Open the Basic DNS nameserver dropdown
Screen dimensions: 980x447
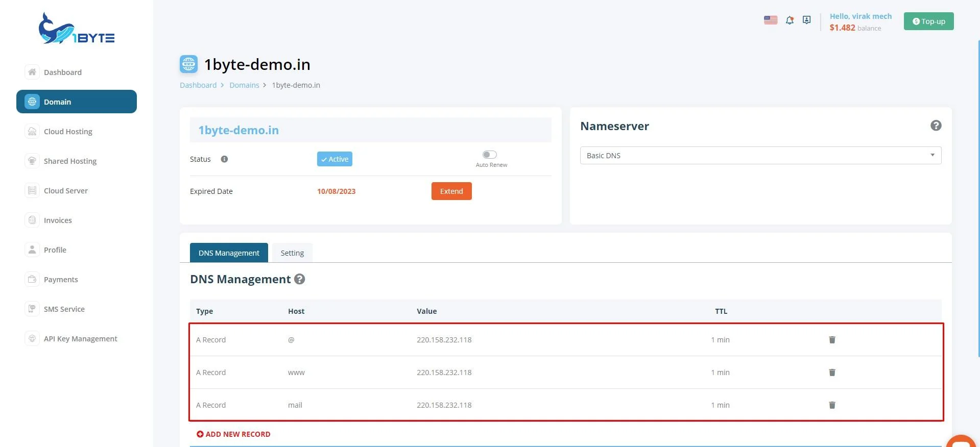(x=760, y=156)
